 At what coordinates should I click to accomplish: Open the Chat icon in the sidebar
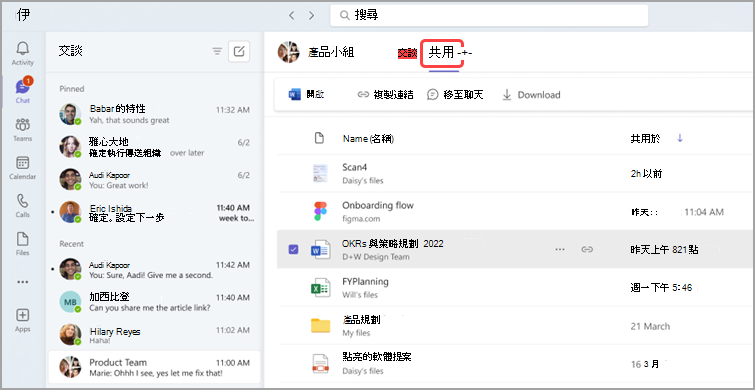[23, 87]
